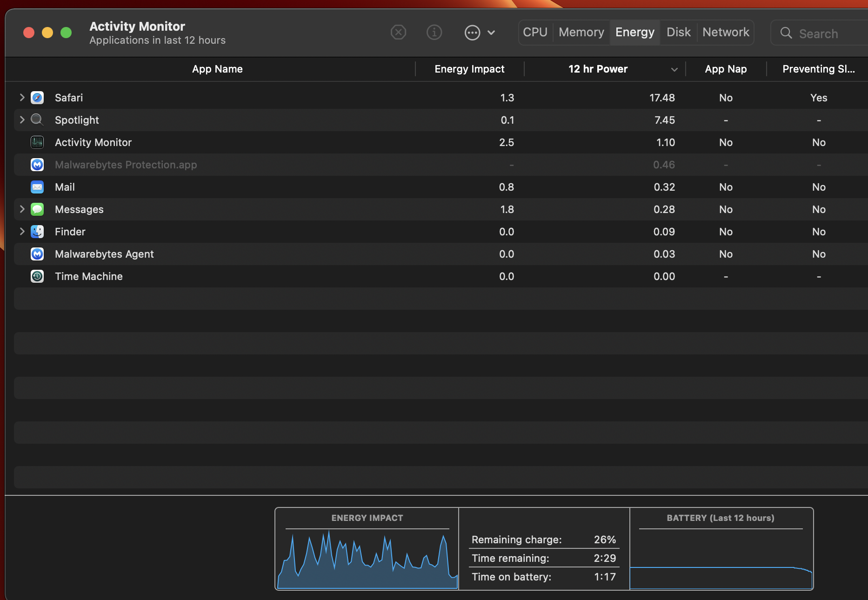Click the 12 hr Power sort chevron

pyautogui.click(x=674, y=70)
